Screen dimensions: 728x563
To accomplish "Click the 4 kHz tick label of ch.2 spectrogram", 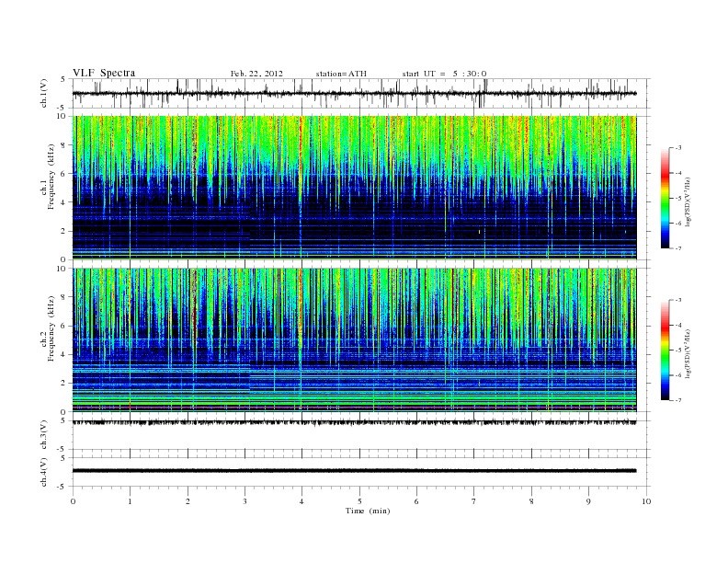I will (x=63, y=355).
